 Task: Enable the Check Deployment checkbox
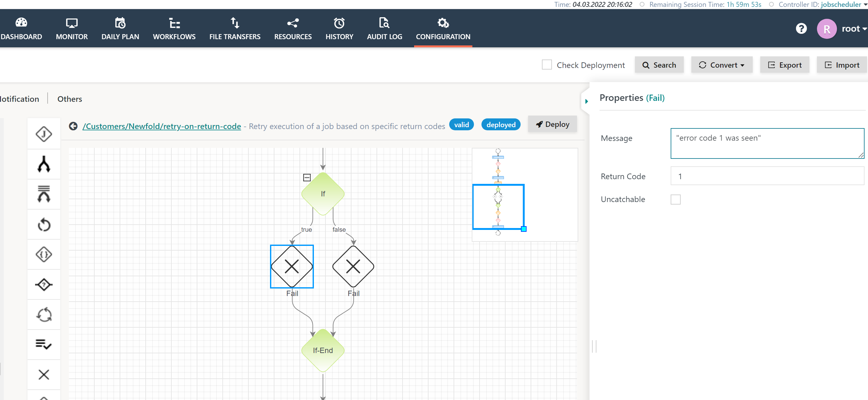(547, 65)
